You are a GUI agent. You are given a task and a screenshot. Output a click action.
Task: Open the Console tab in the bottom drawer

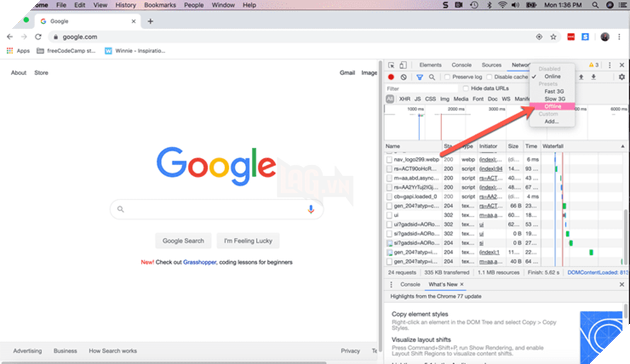click(410, 284)
